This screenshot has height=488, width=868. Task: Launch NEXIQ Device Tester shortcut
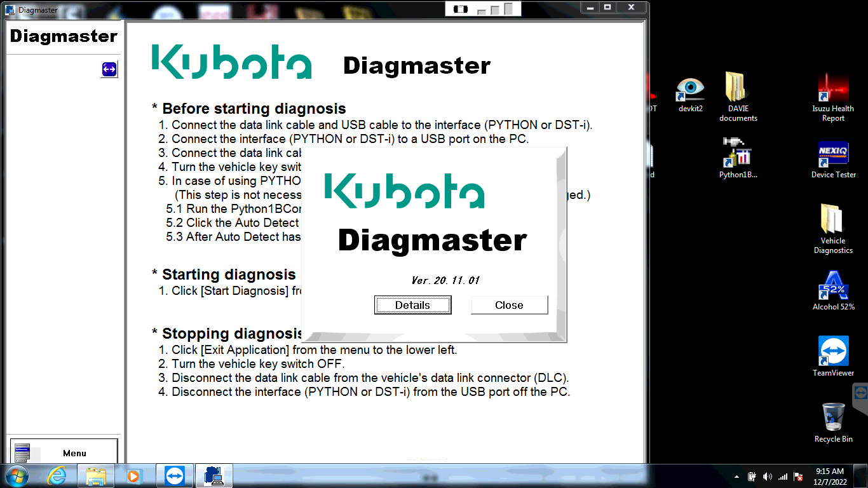click(833, 159)
